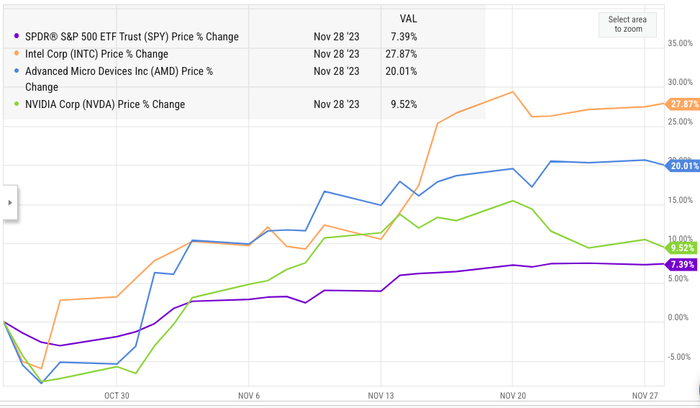The height and width of the screenshot is (408, 700).
Task: Click the green NVIDIA legend dot
Action: coord(13,104)
